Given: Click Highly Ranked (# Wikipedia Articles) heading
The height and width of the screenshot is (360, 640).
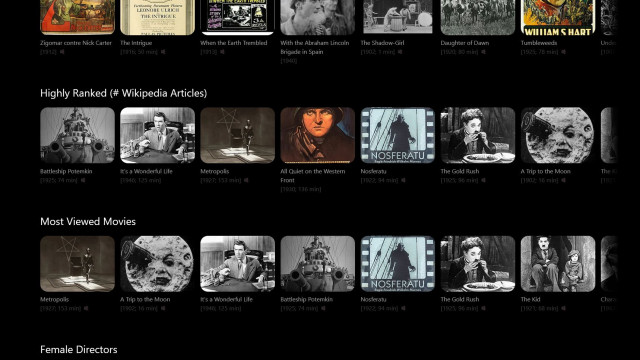Looking at the screenshot, I should [x=124, y=93].
